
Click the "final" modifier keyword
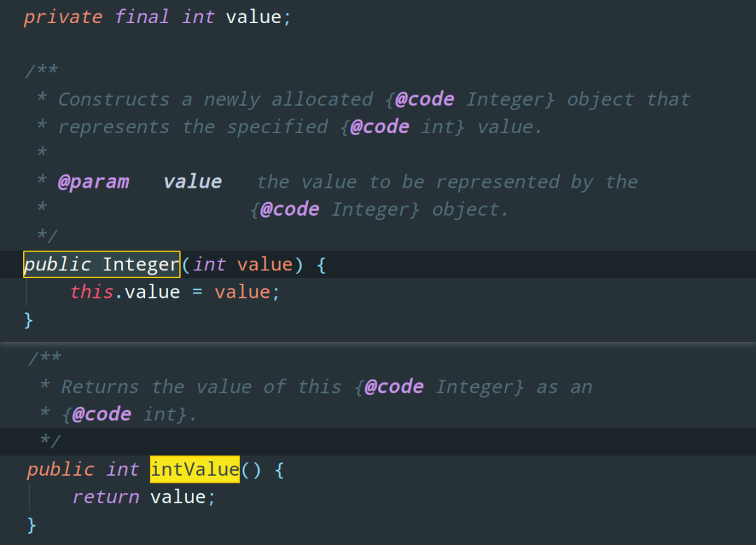click(x=142, y=17)
